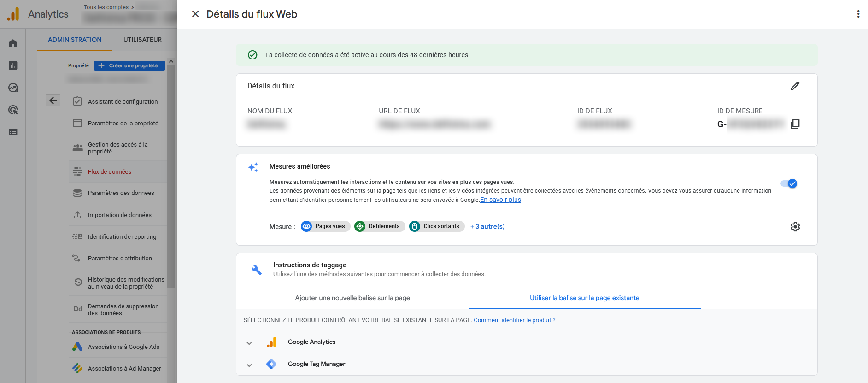Image resolution: width=868 pixels, height=383 pixels.
Task: Open Demandes de suppression des données
Action: pyautogui.click(x=118, y=310)
